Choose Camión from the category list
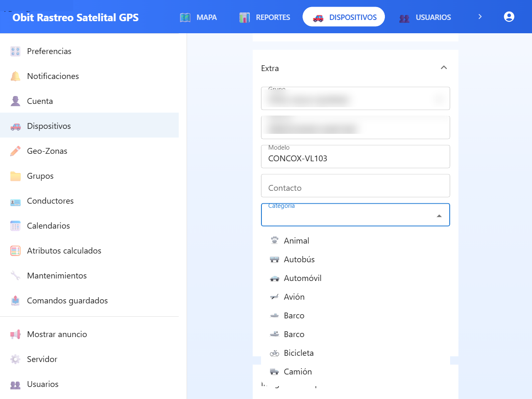 coord(355,372)
